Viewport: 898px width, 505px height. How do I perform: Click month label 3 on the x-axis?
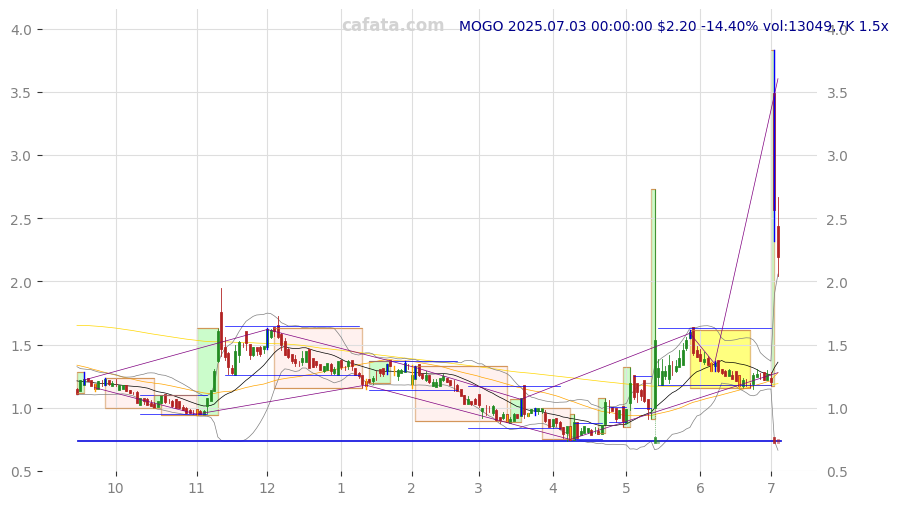[x=478, y=488]
